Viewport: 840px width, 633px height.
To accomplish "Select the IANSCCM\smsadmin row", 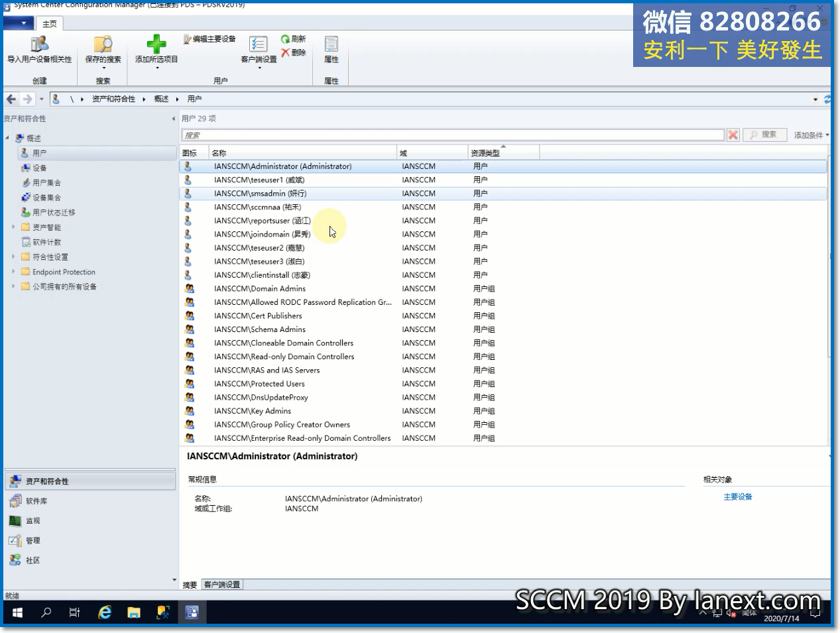I will pos(503,194).
